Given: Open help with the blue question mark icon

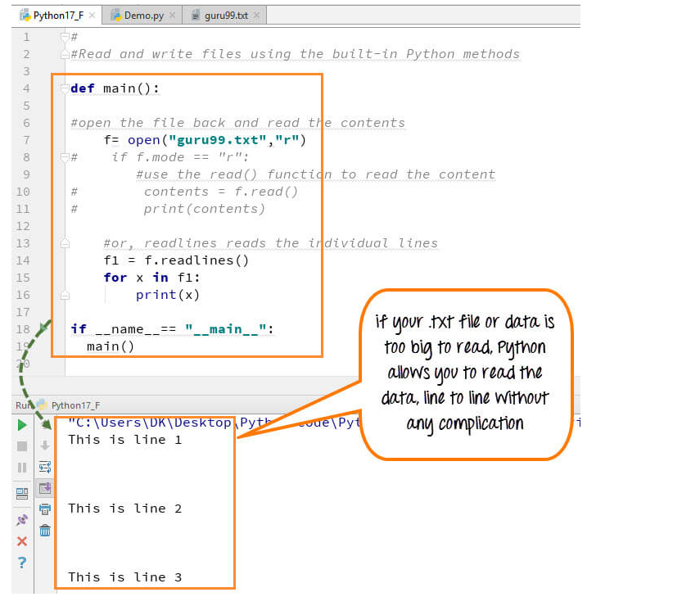Looking at the screenshot, I should pos(22,563).
